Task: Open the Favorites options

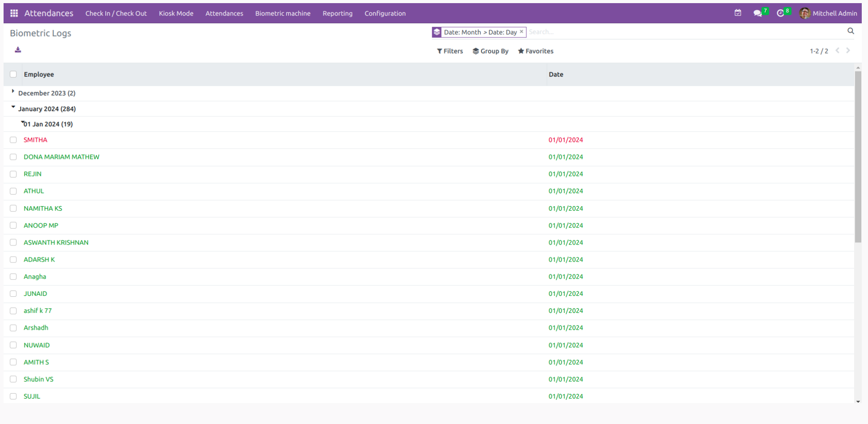Action: point(535,51)
